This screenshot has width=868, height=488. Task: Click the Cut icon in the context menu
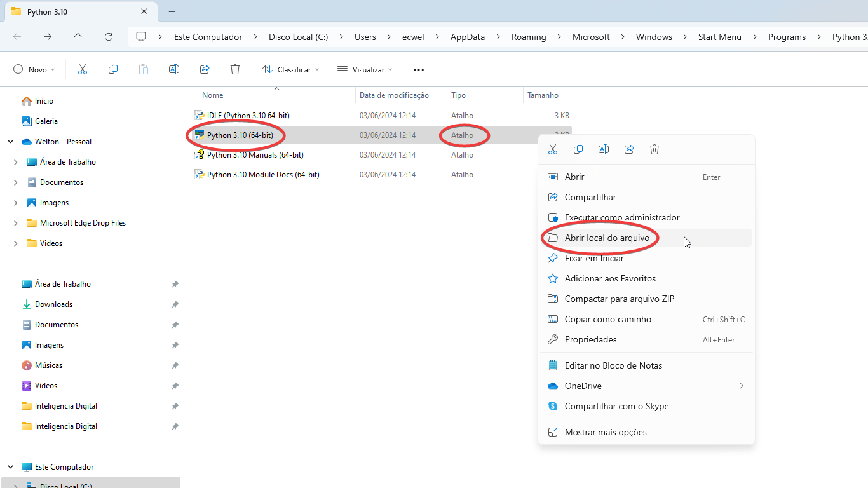pos(553,149)
